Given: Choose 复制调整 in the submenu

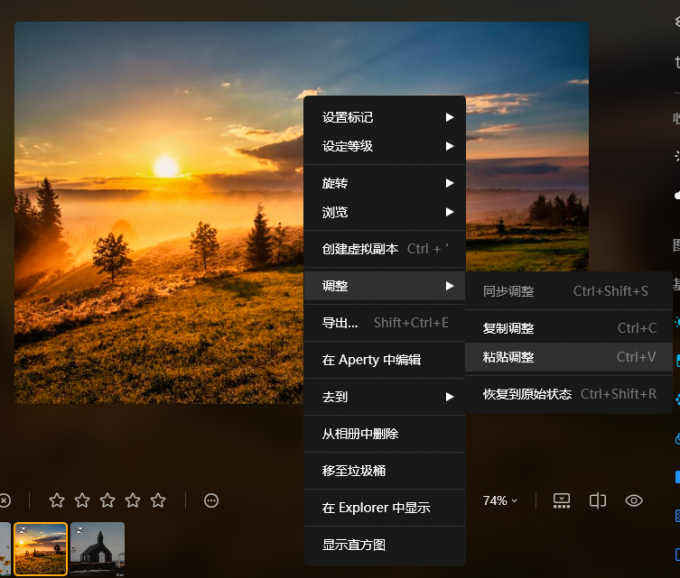Looking at the screenshot, I should click(x=569, y=328).
